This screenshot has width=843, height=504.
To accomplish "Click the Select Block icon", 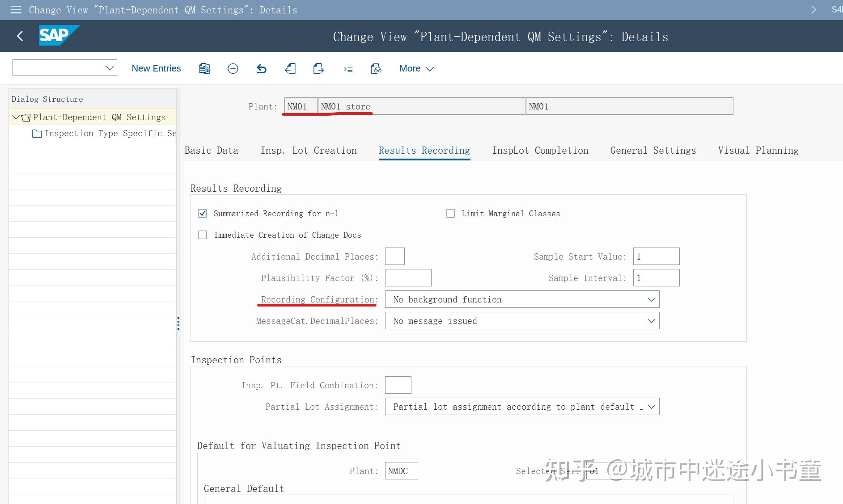I will [347, 68].
